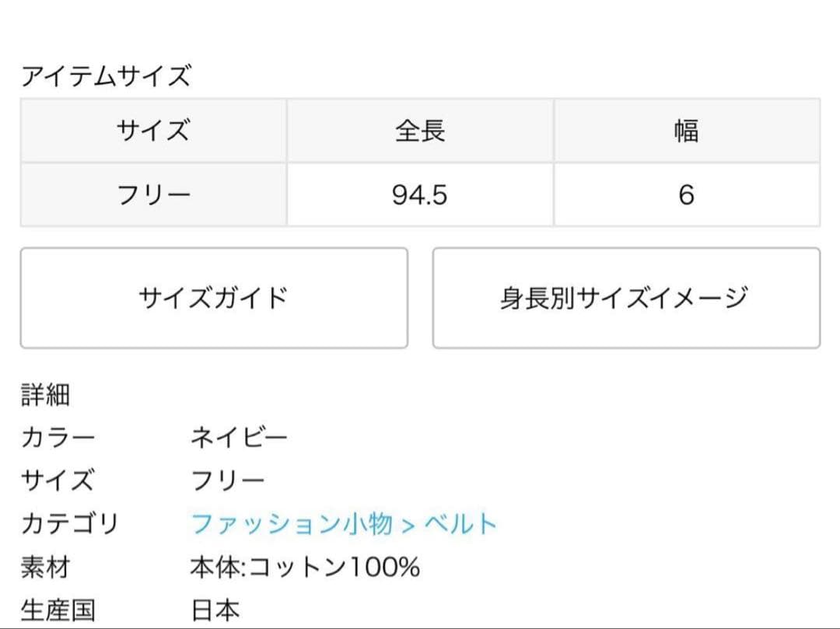The height and width of the screenshot is (629, 840).
Task: Open the サイズガイド button
Action: pos(214,298)
